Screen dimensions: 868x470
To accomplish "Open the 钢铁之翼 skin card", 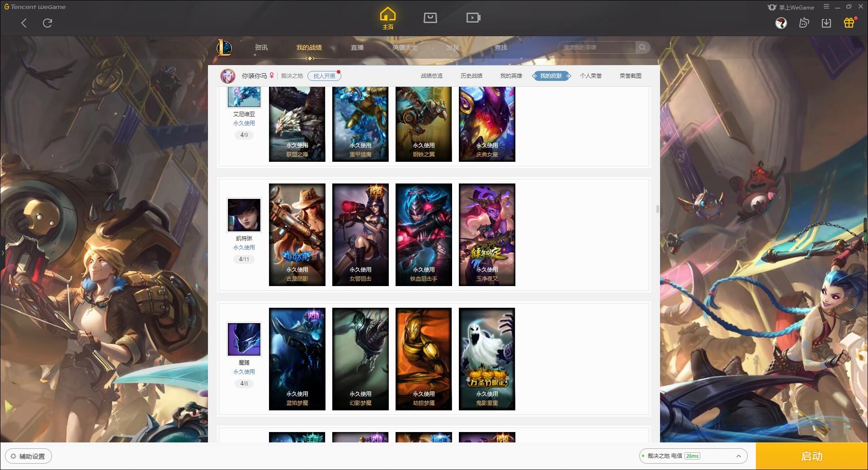I will [424, 124].
